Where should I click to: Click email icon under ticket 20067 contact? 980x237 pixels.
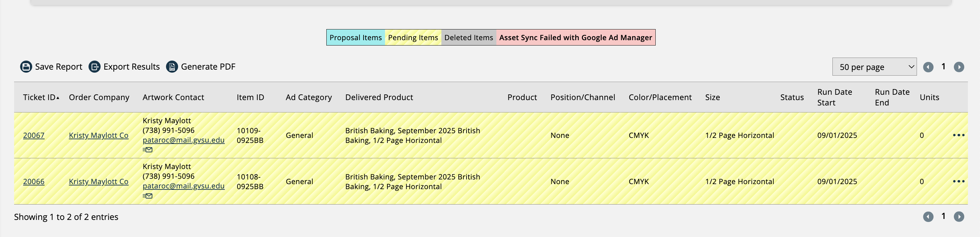tap(148, 150)
